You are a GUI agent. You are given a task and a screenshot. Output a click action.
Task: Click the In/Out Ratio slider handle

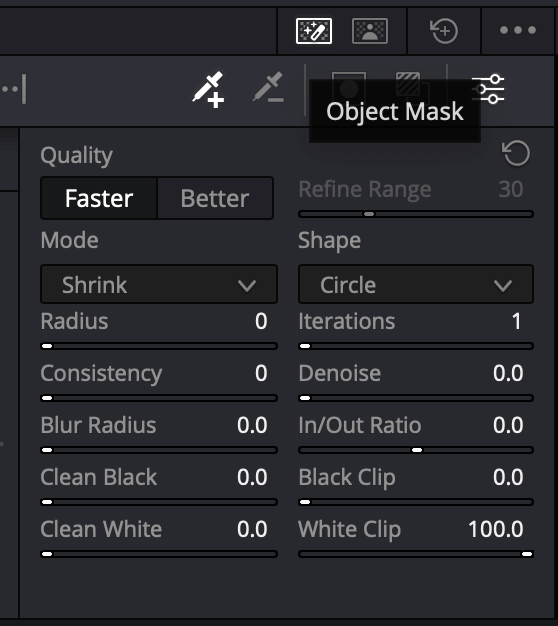tap(417, 450)
